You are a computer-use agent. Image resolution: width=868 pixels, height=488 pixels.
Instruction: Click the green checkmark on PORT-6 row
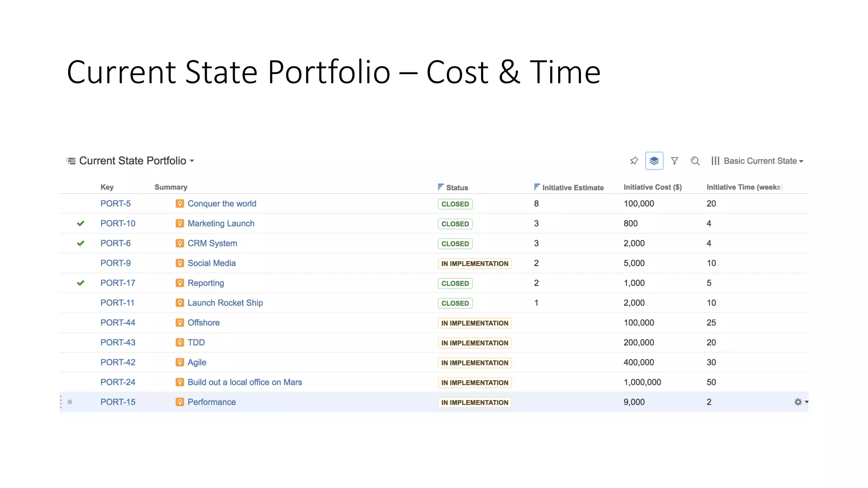(x=81, y=243)
